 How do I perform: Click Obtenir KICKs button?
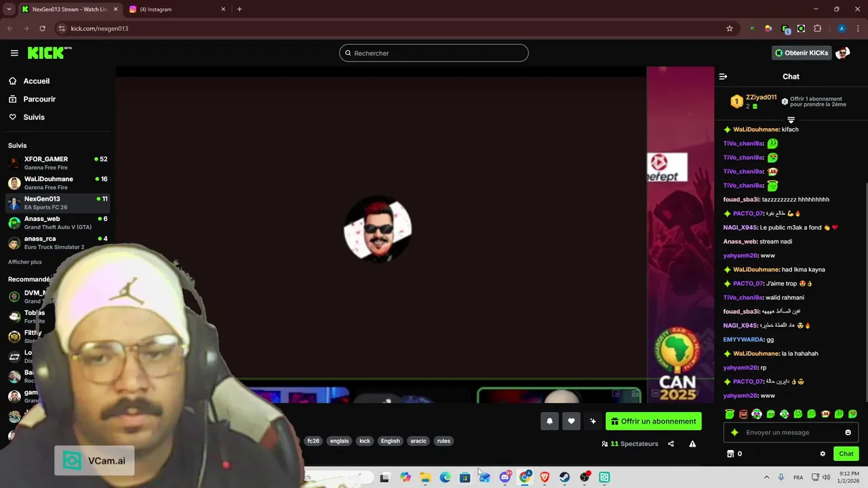pyautogui.click(x=802, y=53)
